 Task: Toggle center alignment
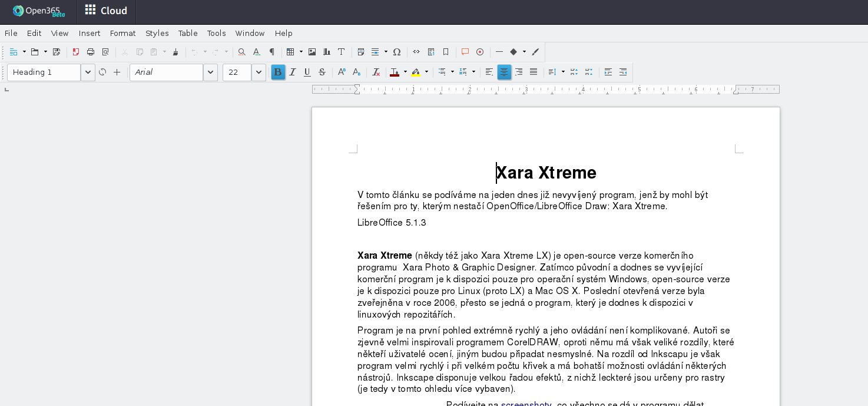click(504, 72)
